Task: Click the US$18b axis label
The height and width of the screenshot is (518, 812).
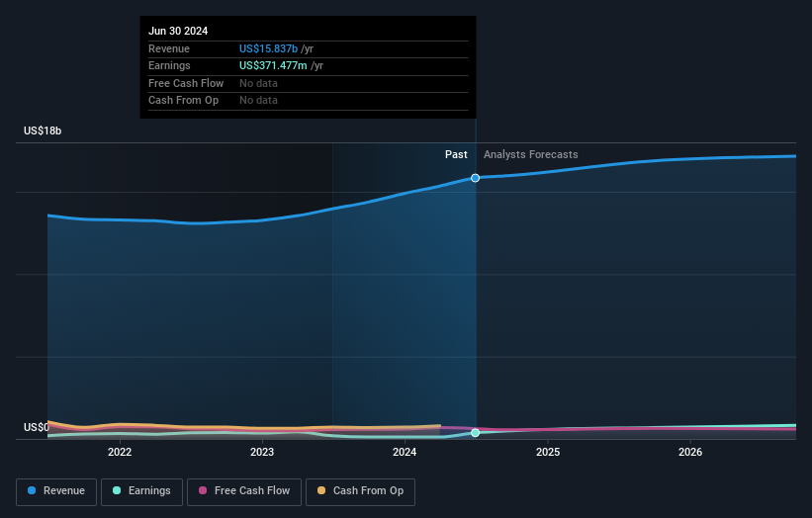Action: point(43,130)
